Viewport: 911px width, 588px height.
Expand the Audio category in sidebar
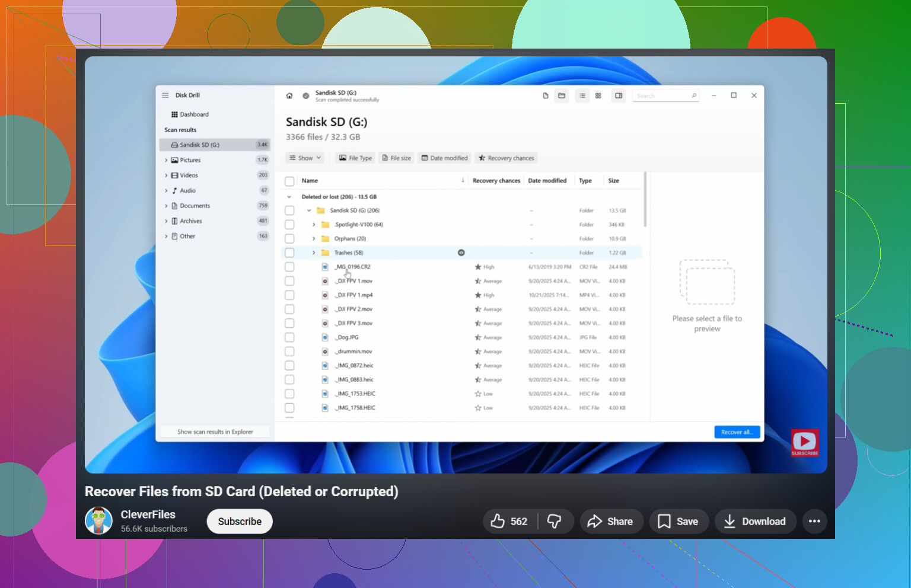tap(166, 191)
